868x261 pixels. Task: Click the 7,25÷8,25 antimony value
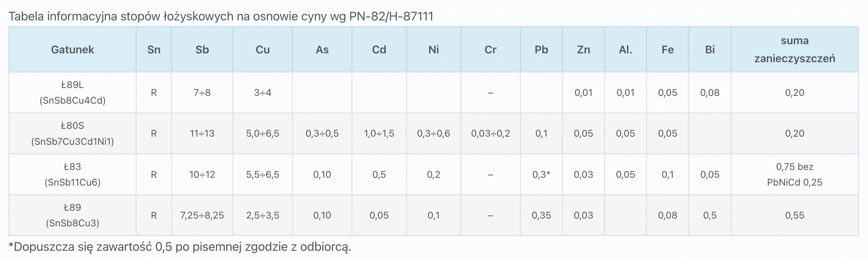[202, 215]
